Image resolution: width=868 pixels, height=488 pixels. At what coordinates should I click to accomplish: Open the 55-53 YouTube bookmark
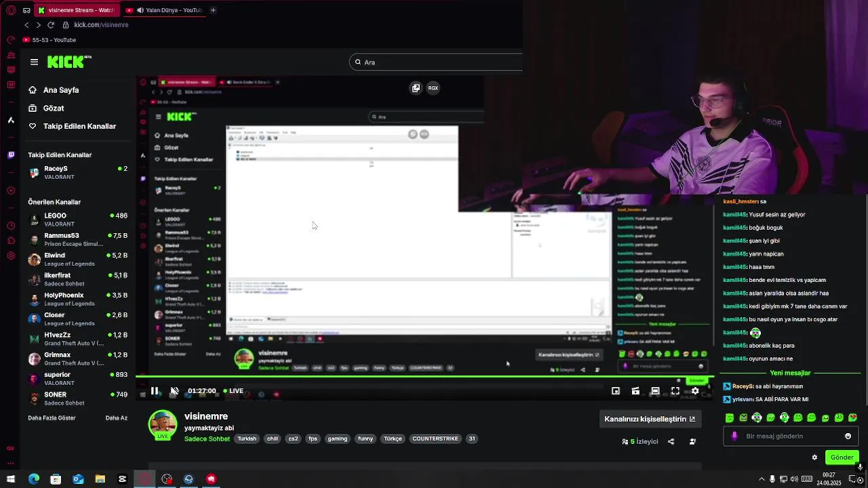49,40
